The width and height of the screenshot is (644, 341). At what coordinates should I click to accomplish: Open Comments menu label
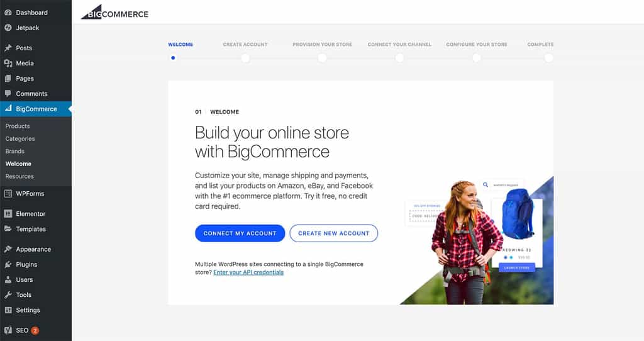pos(31,94)
